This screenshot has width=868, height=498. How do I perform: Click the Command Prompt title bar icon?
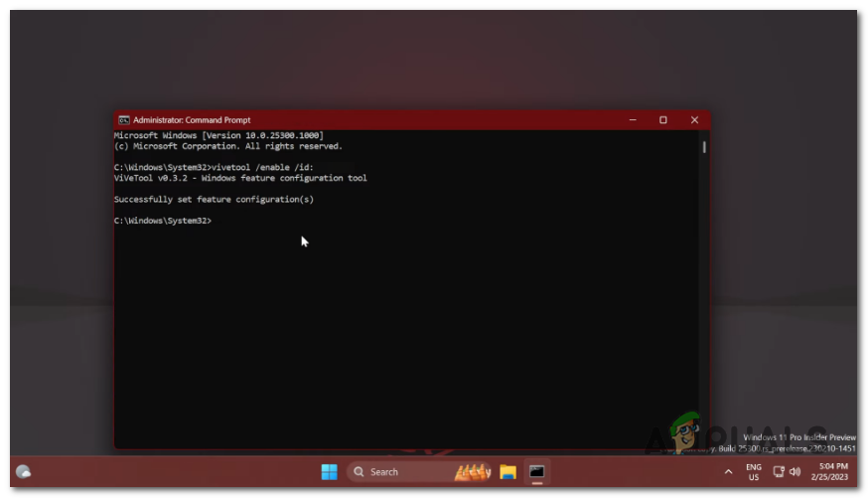coord(124,120)
